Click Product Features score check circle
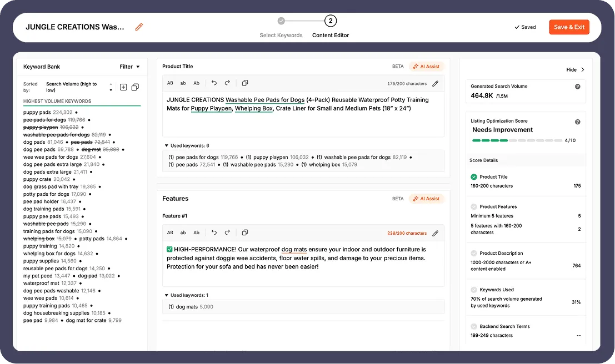 click(474, 206)
